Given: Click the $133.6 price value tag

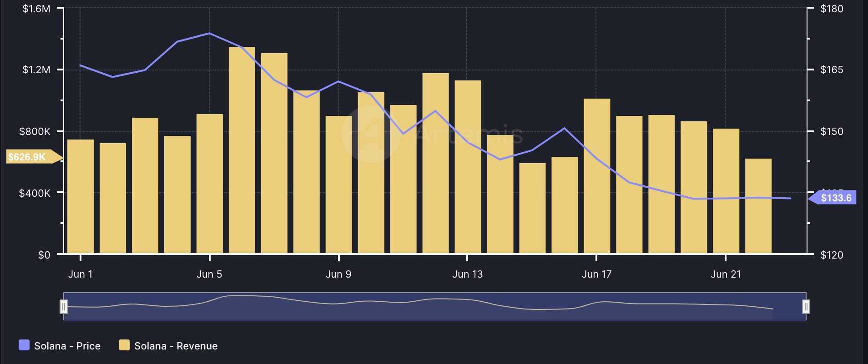Looking at the screenshot, I should click(x=833, y=198).
